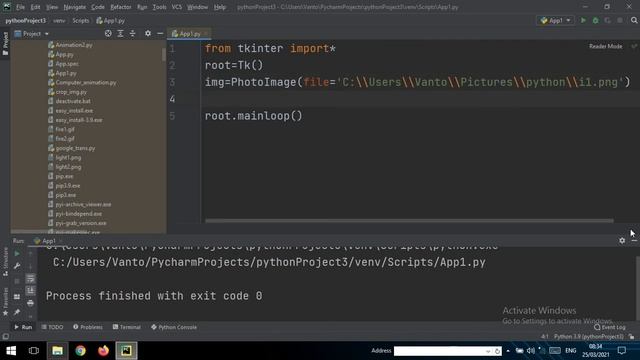Select App.py in project tree
640x360 pixels.
tap(61, 54)
